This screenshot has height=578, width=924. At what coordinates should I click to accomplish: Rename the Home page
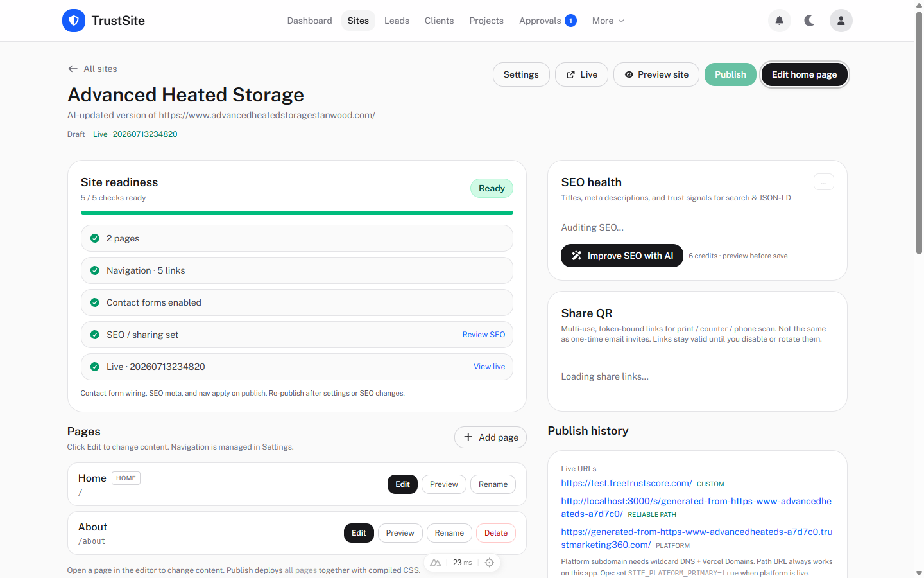[x=493, y=484]
